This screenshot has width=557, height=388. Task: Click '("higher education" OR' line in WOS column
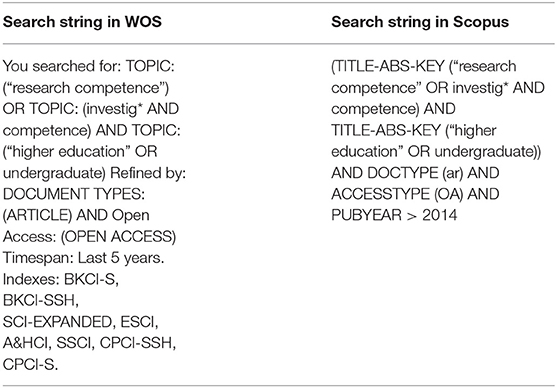pyautogui.click(x=80, y=152)
